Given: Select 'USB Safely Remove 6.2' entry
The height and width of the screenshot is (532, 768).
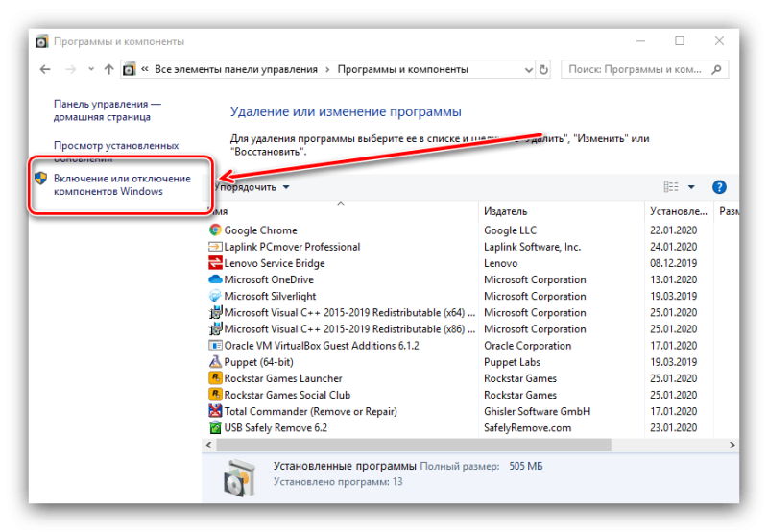Looking at the screenshot, I should pyautogui.click(x=276, y=427).
